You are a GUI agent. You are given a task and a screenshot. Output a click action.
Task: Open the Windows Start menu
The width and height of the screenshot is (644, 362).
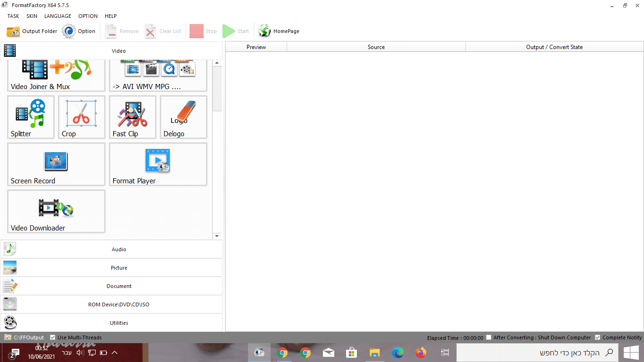[631, 353]
